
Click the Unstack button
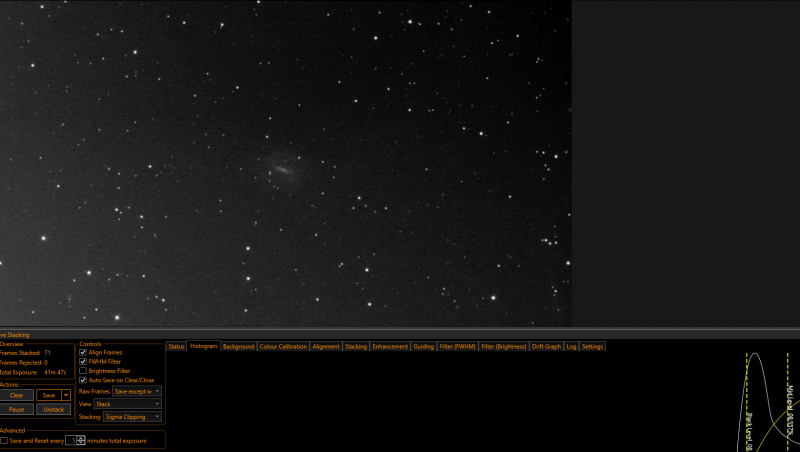click(x=54, y=410)
